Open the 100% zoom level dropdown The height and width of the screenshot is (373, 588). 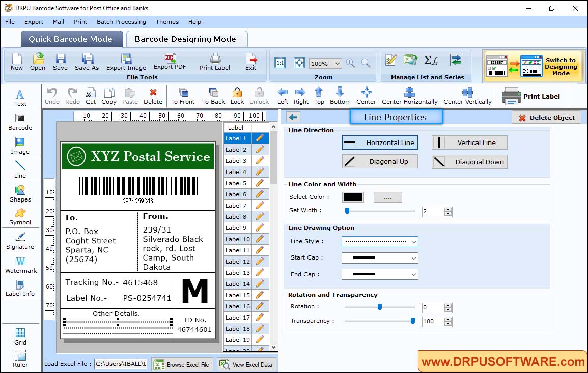(325, 63)
